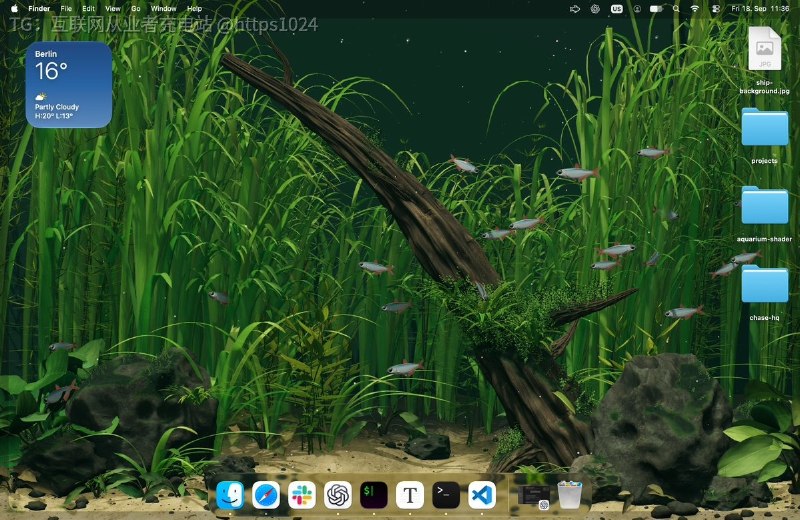Screen dimensions: 800x520
Task: Open the Window menu
Action: (163, 9)
